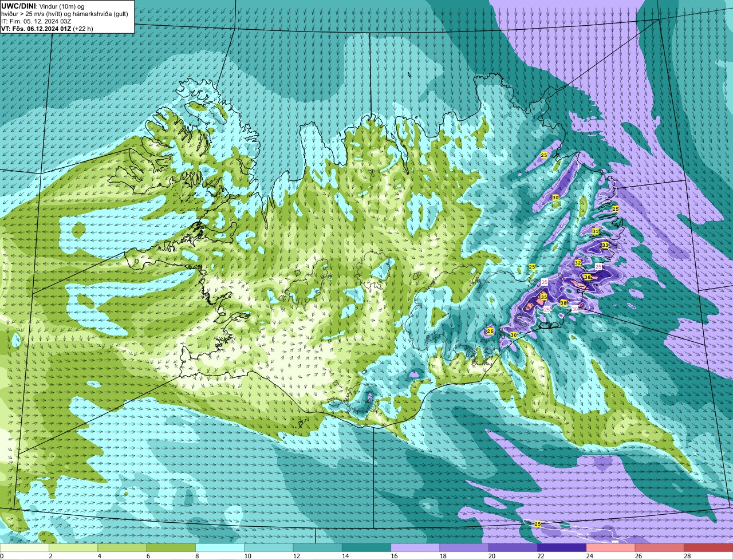Click the violet 20–22 legend swatch
Viewport: 733px width, 560px height.
coord(513,548)
